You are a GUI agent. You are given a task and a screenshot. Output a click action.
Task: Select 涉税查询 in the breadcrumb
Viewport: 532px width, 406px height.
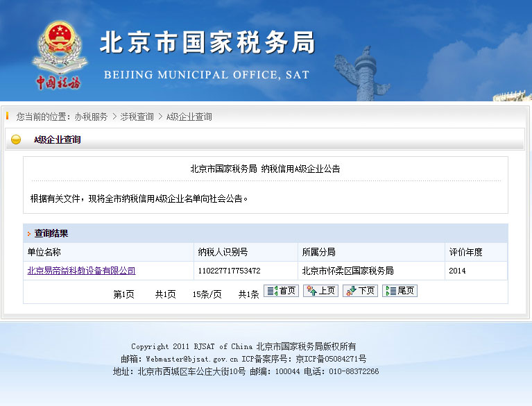tap(137, 117)
